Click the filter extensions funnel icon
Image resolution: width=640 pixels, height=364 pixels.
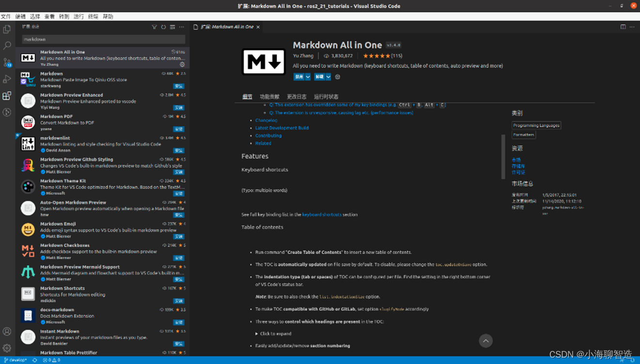155,27
